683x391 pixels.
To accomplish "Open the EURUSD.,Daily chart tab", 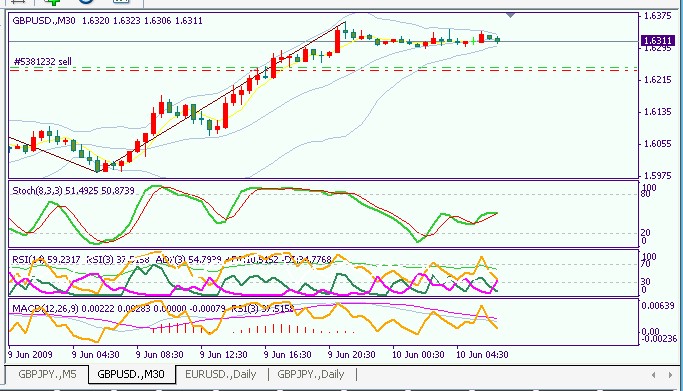I will [x=220, y=374].
